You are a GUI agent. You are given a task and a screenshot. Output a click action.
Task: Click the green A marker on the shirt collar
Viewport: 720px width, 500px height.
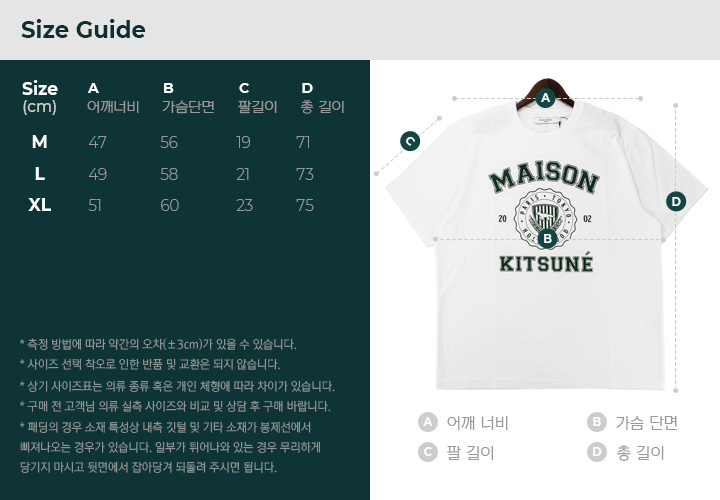coord(545,98)
